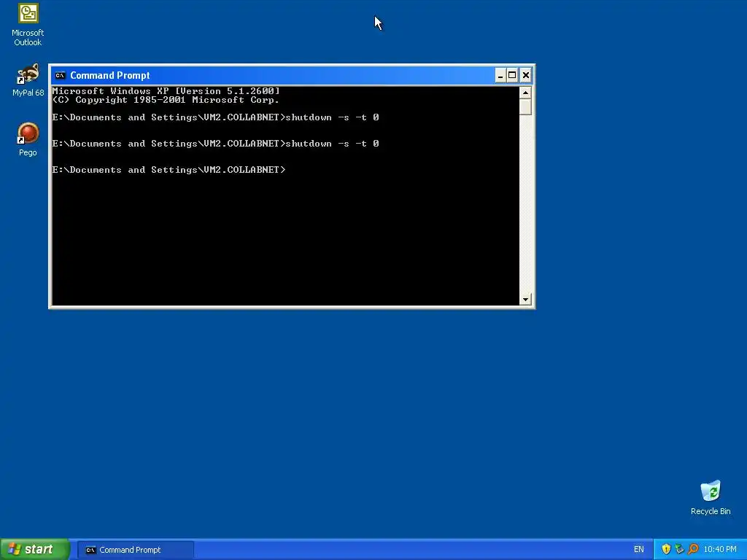This screenshot has width=747, height=560.
Task: Click the second 'shutdown -s -t 0' command line
Action: pyautogui.click(x=215, y=144)
